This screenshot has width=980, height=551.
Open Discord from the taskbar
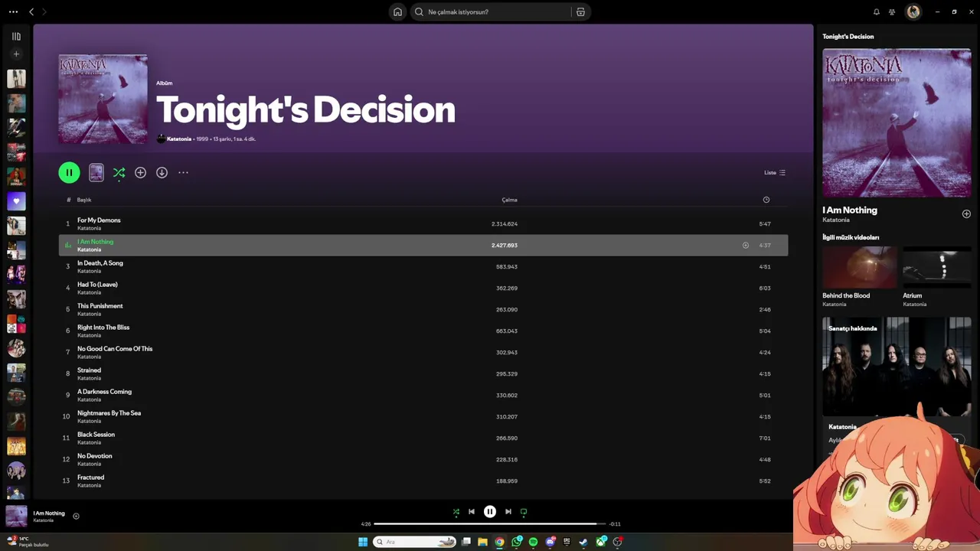tap(550, 542)
